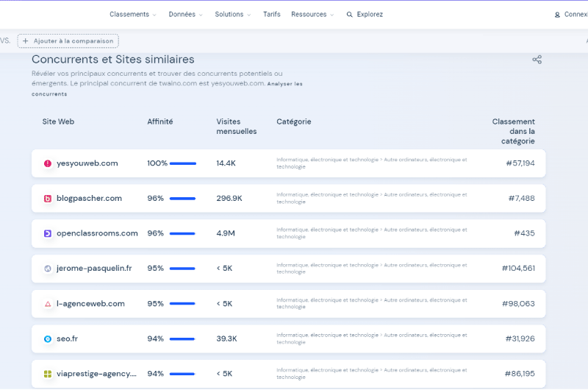Click the #98,063 category rank
This screenshot has width=588, height=390.
(x=518, y=304)
